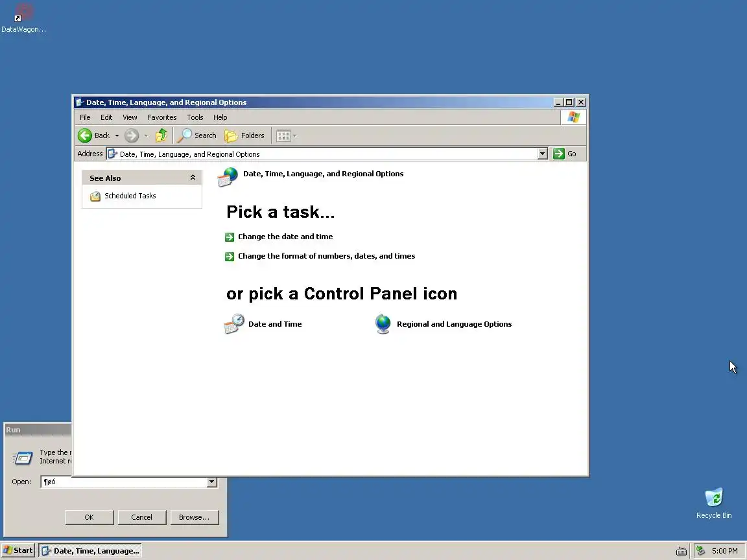Screen dimensions: 747x560
Task: Close the Date, Time, Language window
Action: coord(581,102)
